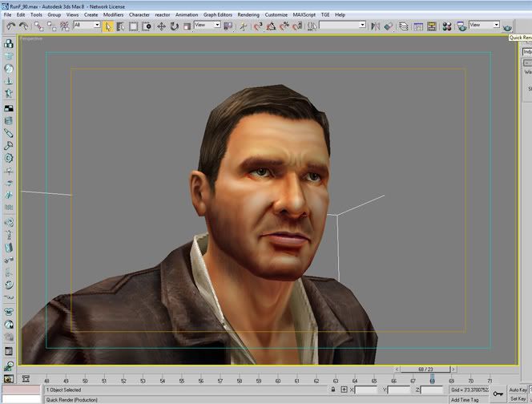Open the render type View dropdown
Image resolution: width=532 pixels, height=404 pixels.
click(485, 26)
